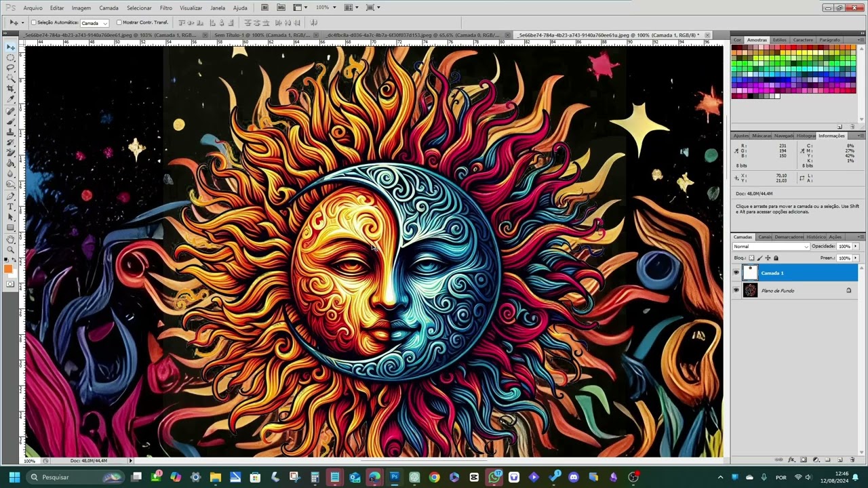Click the Photoshop taskbar icon

pyautogui.click(x=394, y=477)
